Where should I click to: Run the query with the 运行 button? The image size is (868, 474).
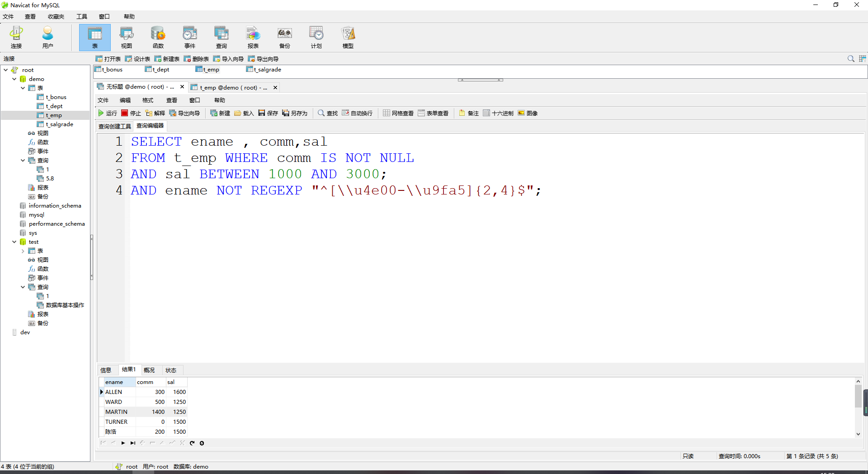pos(108,113)
